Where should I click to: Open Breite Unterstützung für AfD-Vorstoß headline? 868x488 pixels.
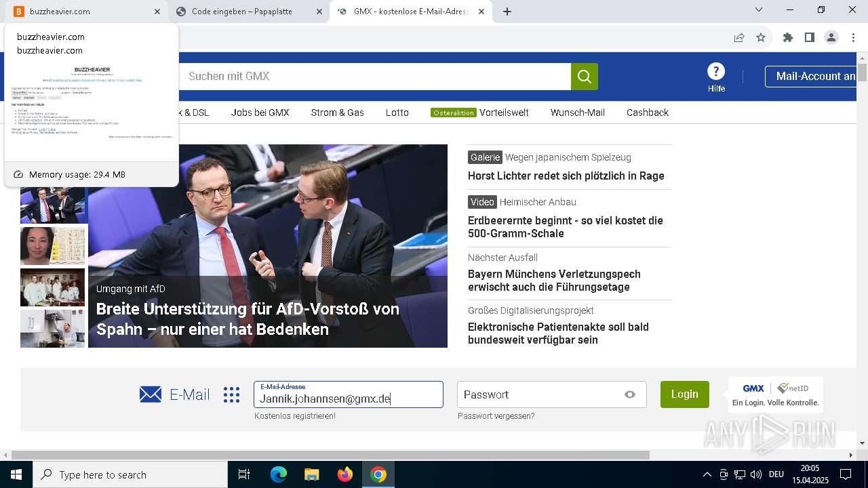pos(248,319)
